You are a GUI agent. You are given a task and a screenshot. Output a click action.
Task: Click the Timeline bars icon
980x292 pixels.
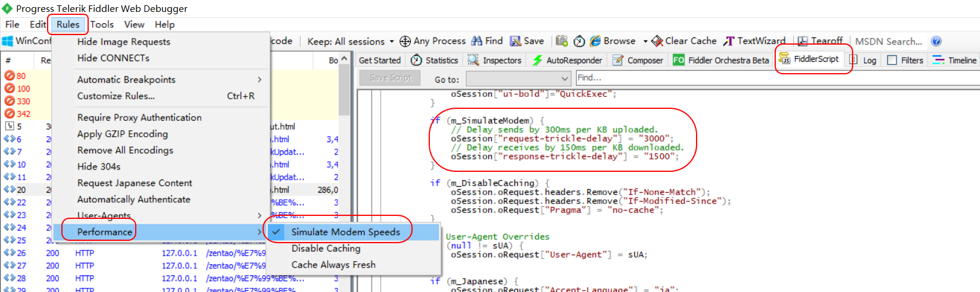tap(938, 60)
